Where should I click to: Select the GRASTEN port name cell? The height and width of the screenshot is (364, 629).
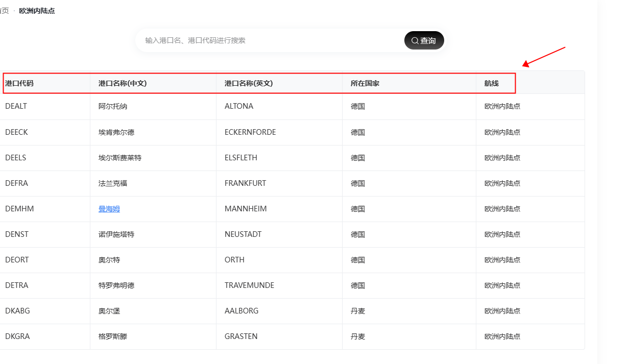tap(241, 336)
